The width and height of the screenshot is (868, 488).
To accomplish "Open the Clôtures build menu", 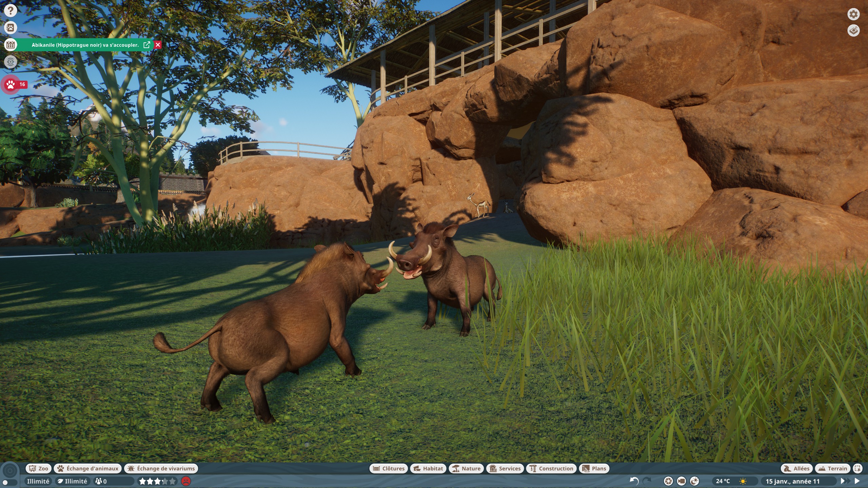I will pos(389,468).
